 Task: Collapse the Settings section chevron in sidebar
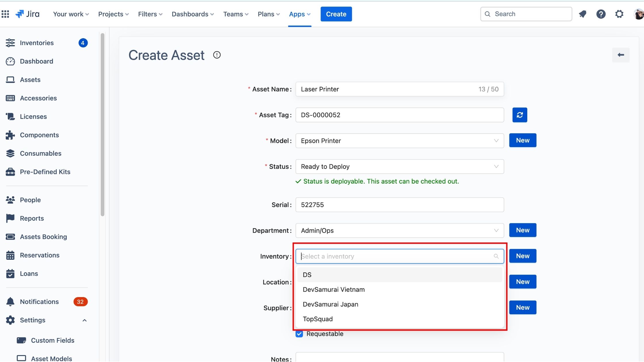[x=85, y=320]
